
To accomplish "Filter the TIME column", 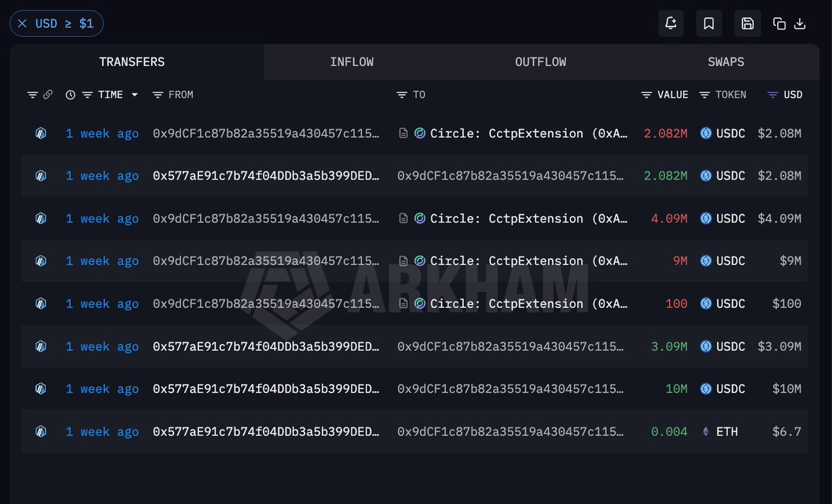I will (x=87, y=95).
